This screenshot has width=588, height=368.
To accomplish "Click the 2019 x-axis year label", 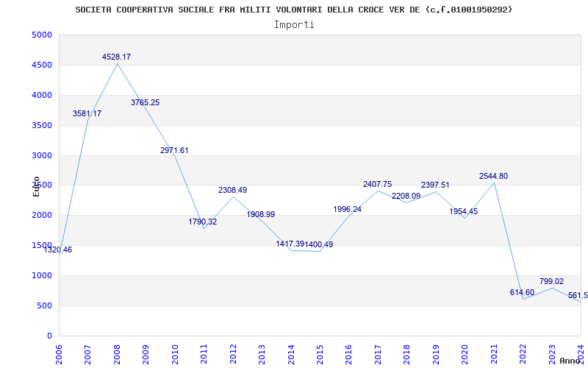I will point(436,355).
